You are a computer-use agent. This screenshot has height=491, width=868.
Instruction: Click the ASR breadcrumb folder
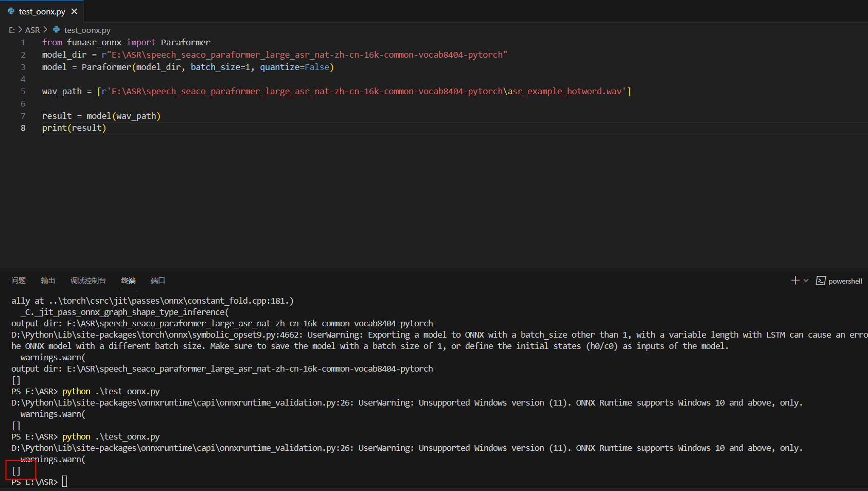tap(32, 30)
